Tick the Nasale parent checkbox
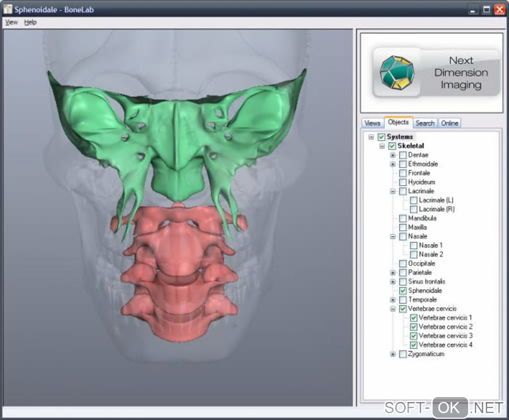Screen dimensions: 509x420 point(403,236)
